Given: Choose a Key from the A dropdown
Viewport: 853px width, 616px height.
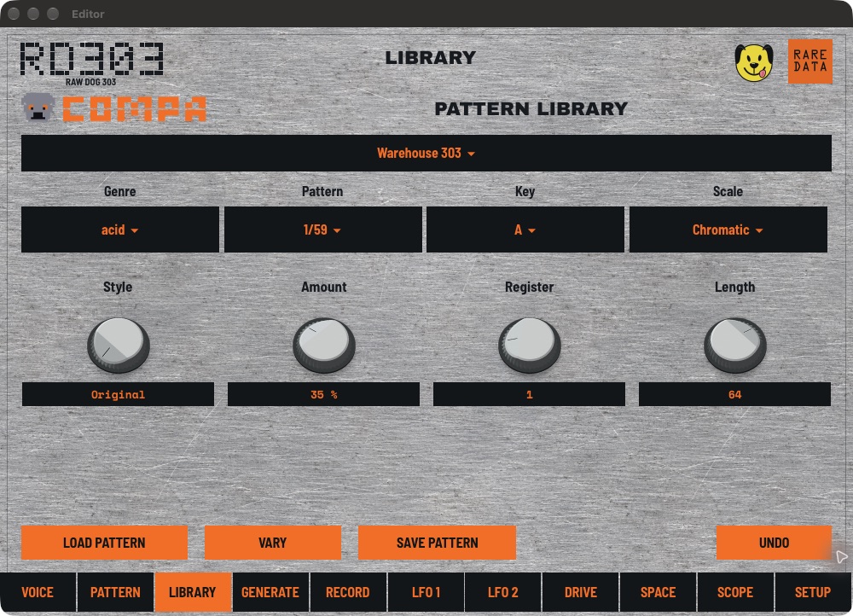Looking at the screenshot, I should click(x=525, y=230).
